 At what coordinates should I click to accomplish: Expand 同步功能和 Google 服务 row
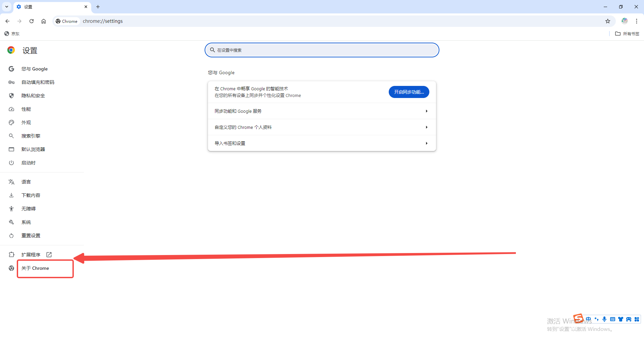point(322,111)
